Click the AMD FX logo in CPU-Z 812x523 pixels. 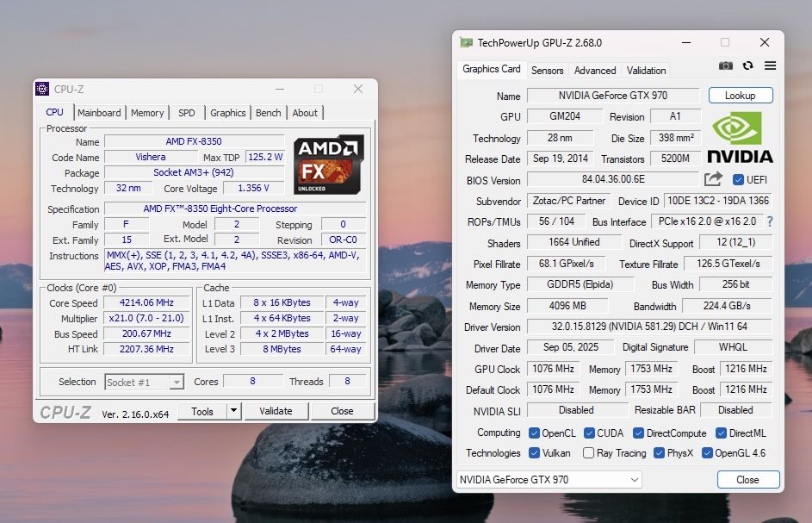click(x=329, y=165)
